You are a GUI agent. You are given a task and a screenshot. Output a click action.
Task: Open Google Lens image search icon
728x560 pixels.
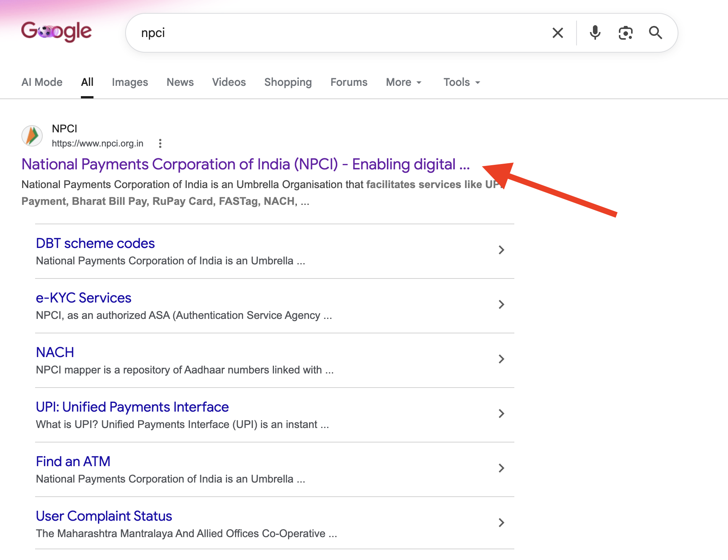tap(625, 33)
